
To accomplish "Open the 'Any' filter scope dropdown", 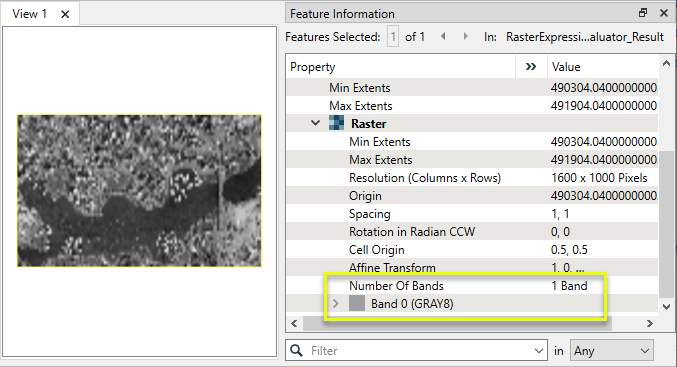I will coord(612,351).
